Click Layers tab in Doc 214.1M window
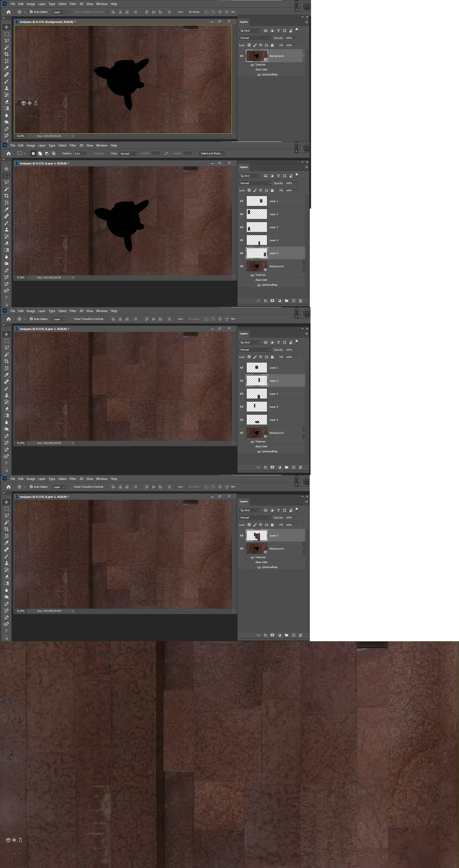 click(244, 167)
